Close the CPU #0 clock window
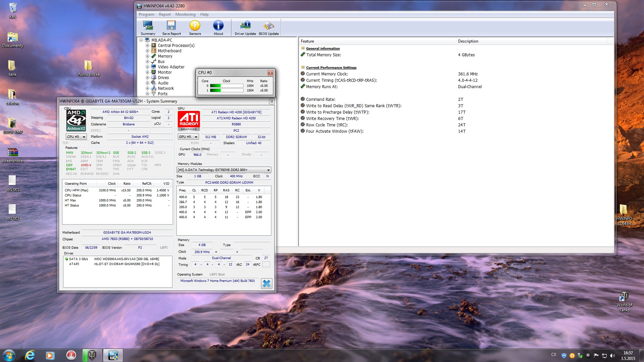The image size is (644, 362). (x=270, y=73)
